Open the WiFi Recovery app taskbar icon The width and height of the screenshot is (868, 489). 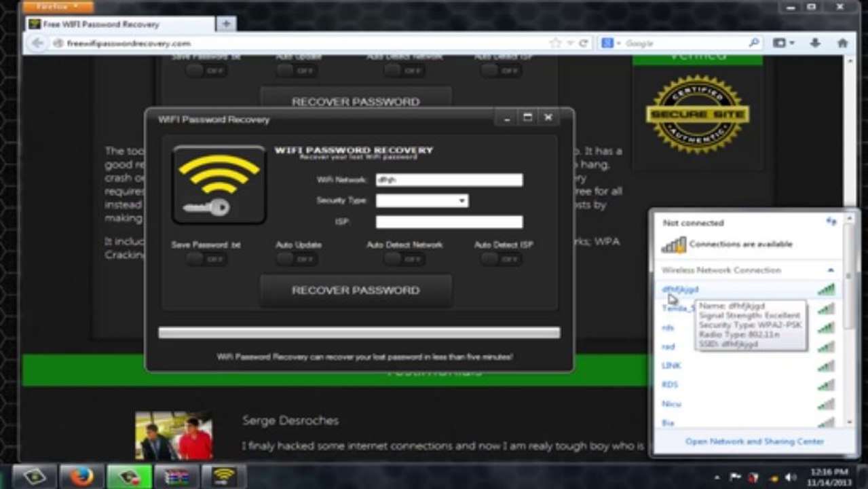click(x=224, y=476)
